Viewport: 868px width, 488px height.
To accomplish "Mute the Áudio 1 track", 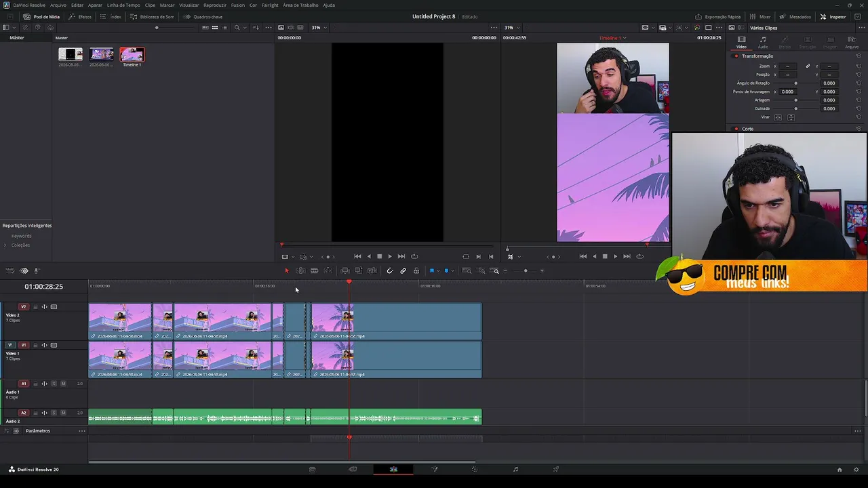I will click(x=63, y=384).
